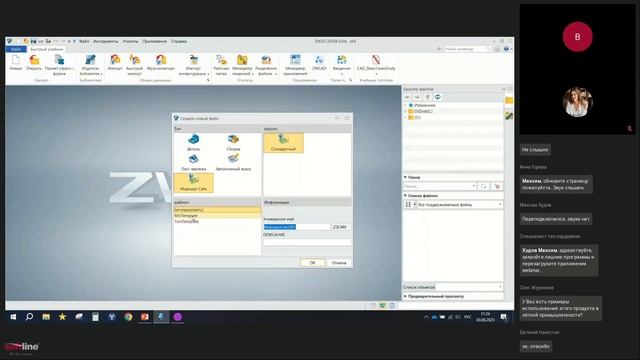Click the up-level arrow in file browser

coord(427,97)
